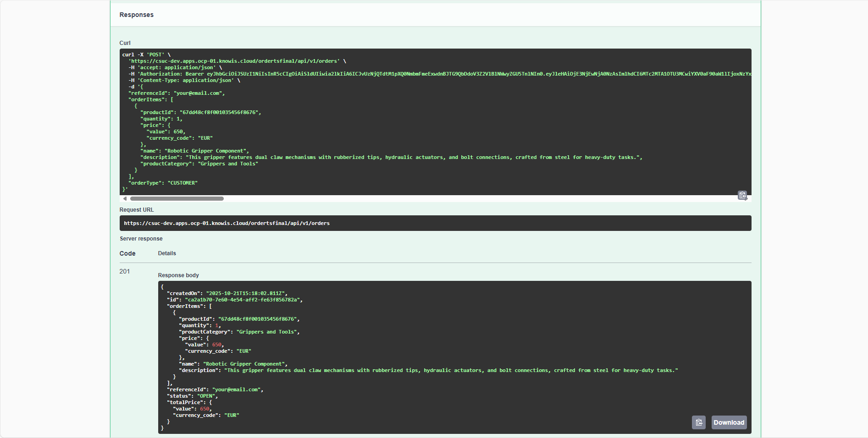This screenshot has height=438, width=868.
Task: Click the Responses section header
Action: pos(136,15)
